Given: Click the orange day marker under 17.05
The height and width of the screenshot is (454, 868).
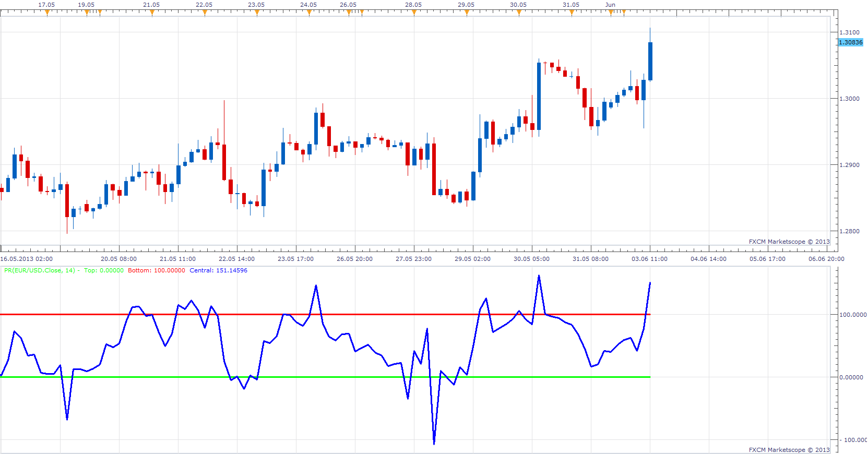Looking at the screenshot, I should (x=47, y=13).
